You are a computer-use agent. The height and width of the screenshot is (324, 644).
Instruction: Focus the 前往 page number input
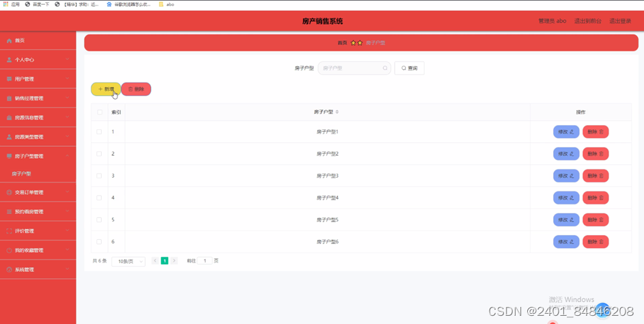coord(204,260)
